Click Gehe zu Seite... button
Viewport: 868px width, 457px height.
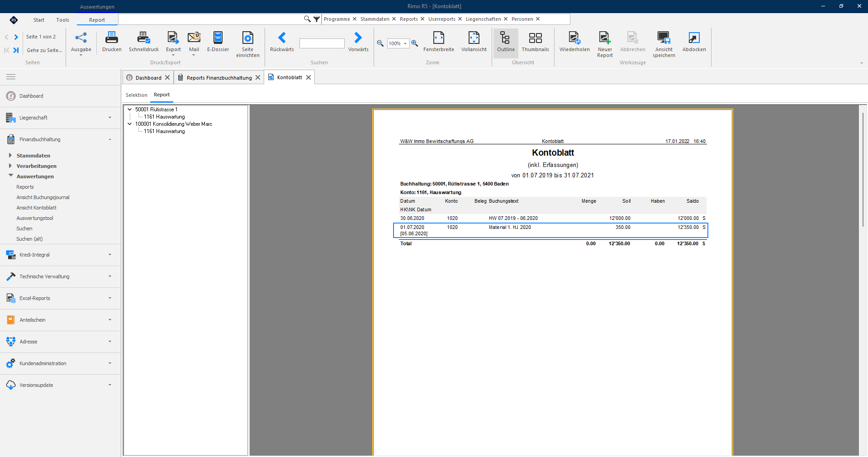(x=44, y=50)
